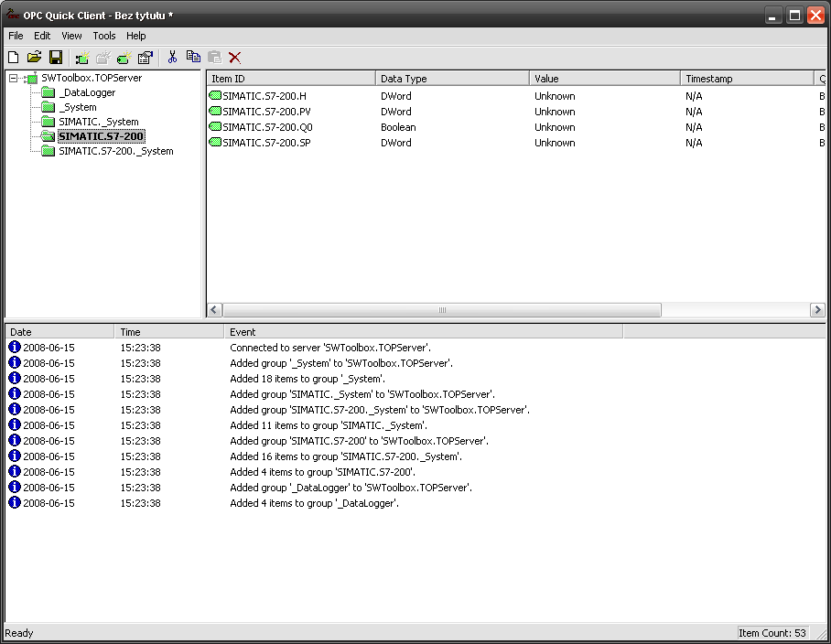Click the New Server Connection toolbar icon
The width and height of the screenshot is (831, 644).
81,57
